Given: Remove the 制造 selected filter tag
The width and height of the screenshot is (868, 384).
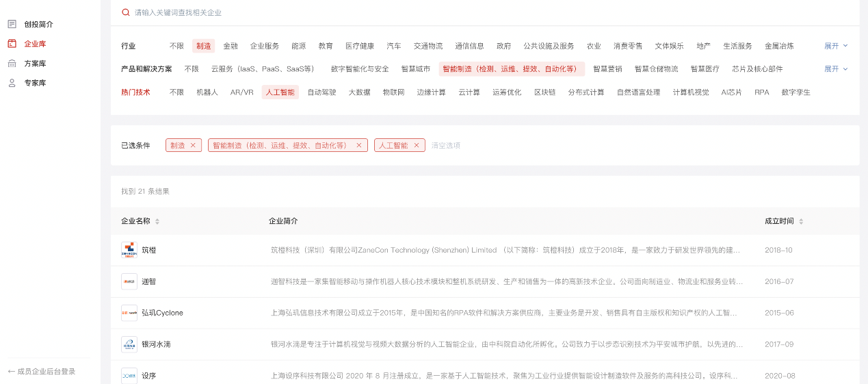Looking at the screenshot, I should tap(193, 145).
